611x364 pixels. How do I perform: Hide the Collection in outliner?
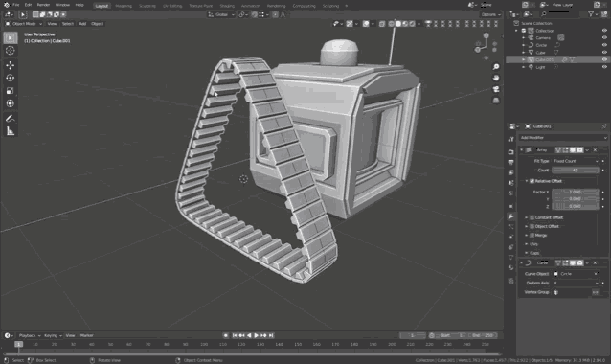click(604, 31)
